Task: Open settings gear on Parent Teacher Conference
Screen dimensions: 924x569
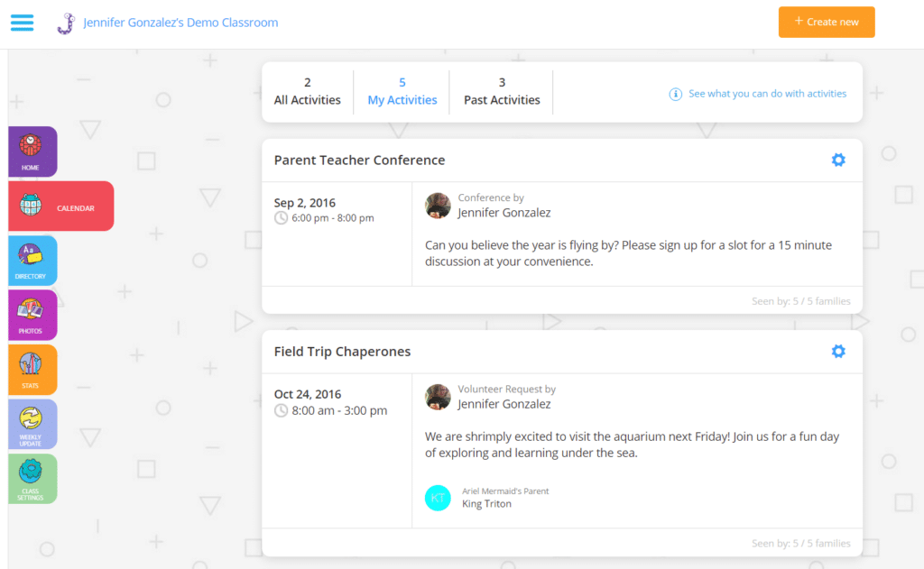Action: (x=838, y=160)
